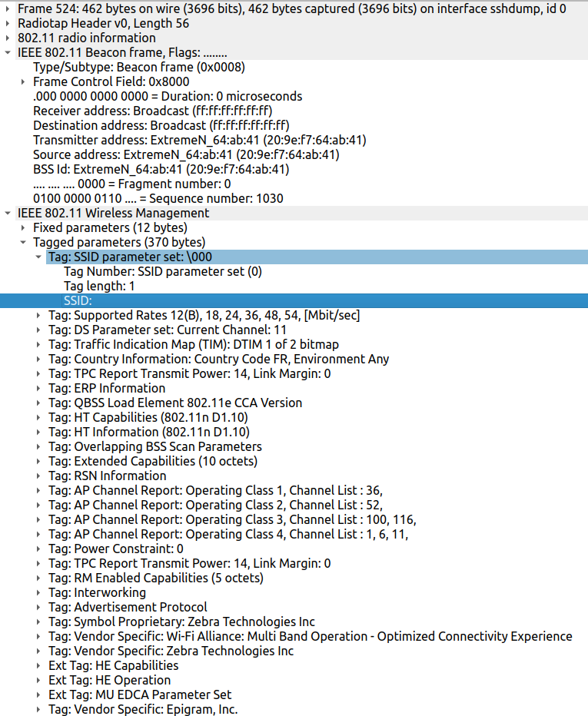The width and height of the screenshot is (588, 716).
Task: Collapse the IEEE 802.11 Wireless Management section
Action: (x=8, y=214)
